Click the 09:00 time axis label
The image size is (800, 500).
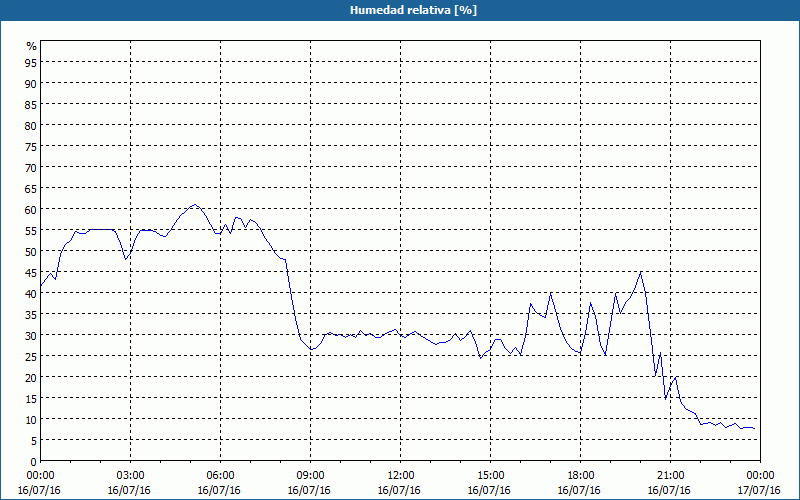(x=311, y=476)
